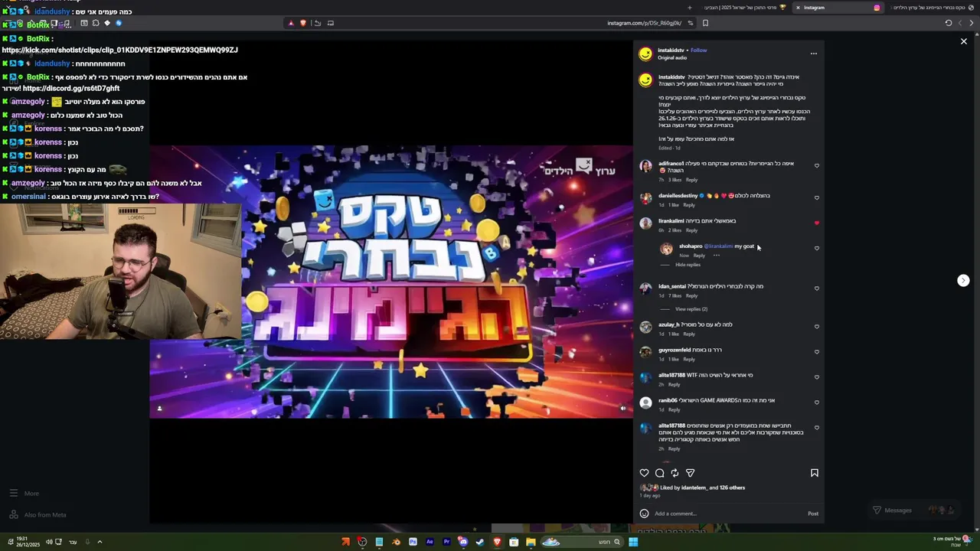Open Windows Start button on taskbar
980x551 pixels.
[x=633, y=543]
